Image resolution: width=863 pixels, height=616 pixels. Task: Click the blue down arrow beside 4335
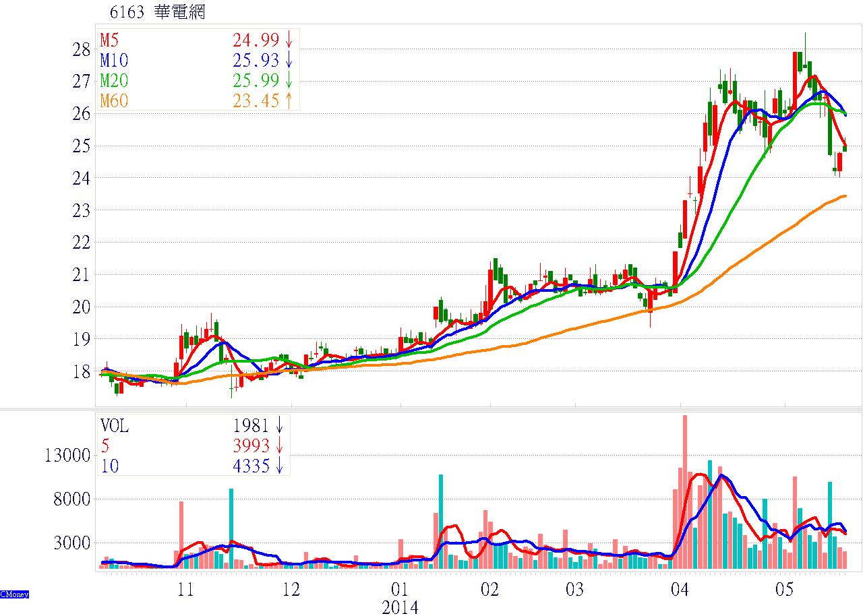280,466
